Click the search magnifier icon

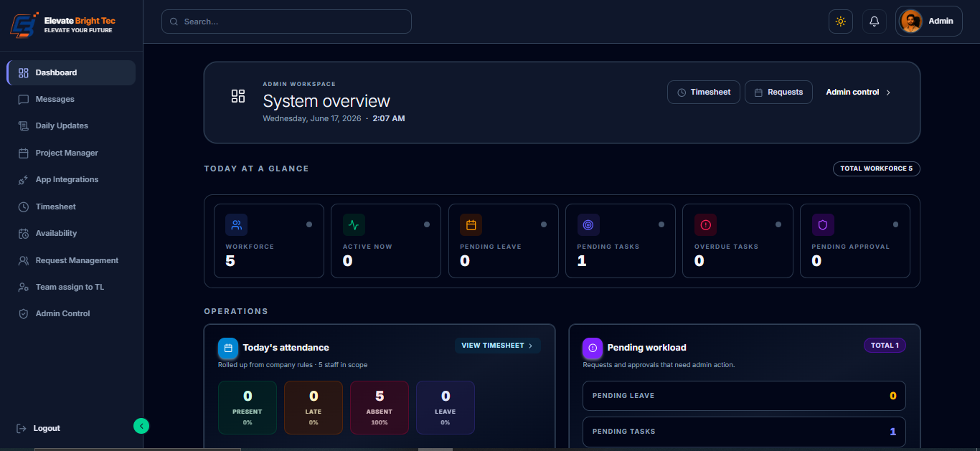click(x=174, y=22)
